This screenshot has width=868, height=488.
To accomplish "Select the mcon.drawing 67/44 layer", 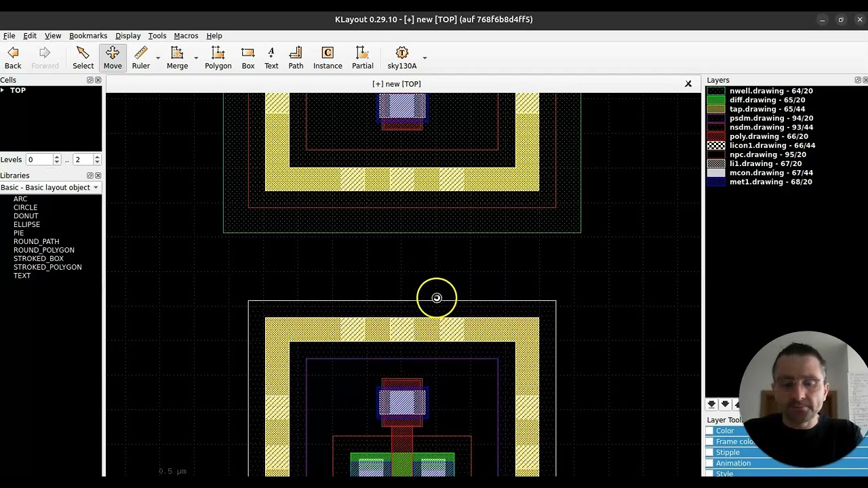I will 771,173.
